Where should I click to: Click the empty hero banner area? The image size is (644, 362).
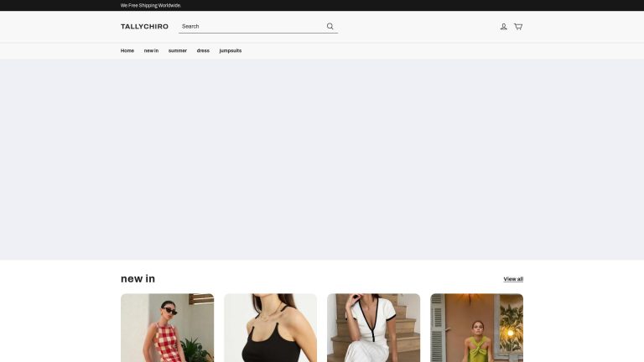pyautogui.click(x=322, y=159)
